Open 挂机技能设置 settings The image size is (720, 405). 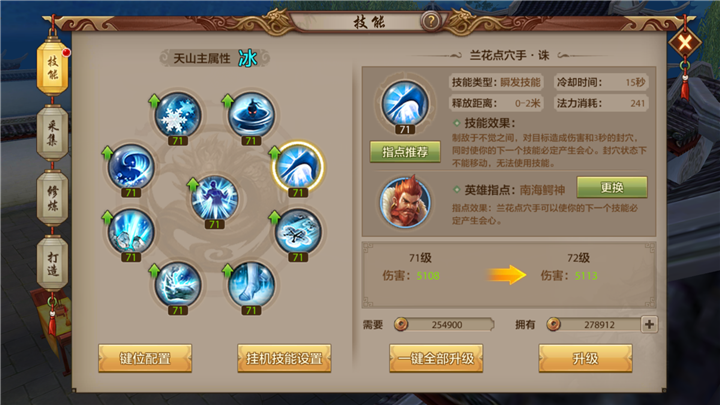[284, 358]
